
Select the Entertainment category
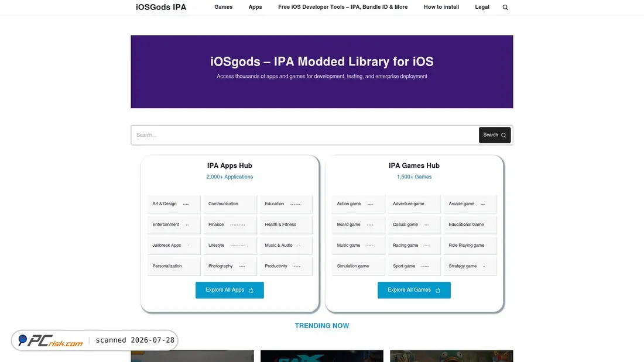[x=174, y=225]
